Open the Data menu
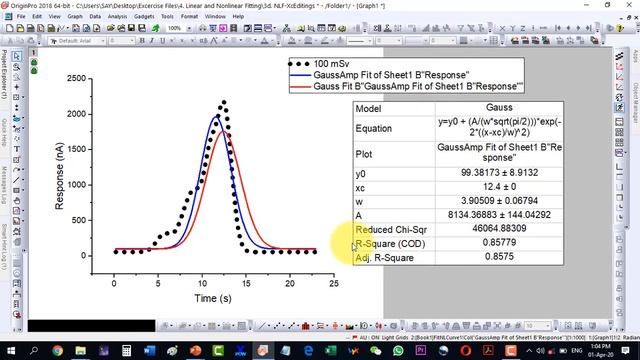 pos(95,17)
